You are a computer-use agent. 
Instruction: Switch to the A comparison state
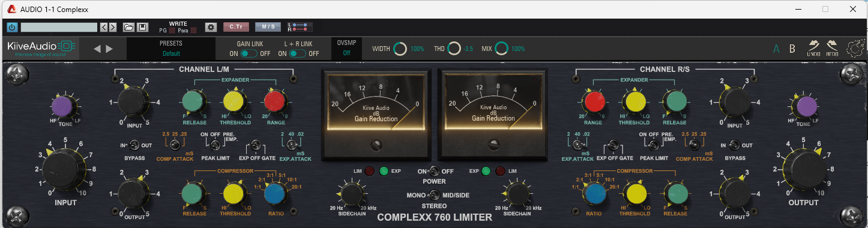777,49
